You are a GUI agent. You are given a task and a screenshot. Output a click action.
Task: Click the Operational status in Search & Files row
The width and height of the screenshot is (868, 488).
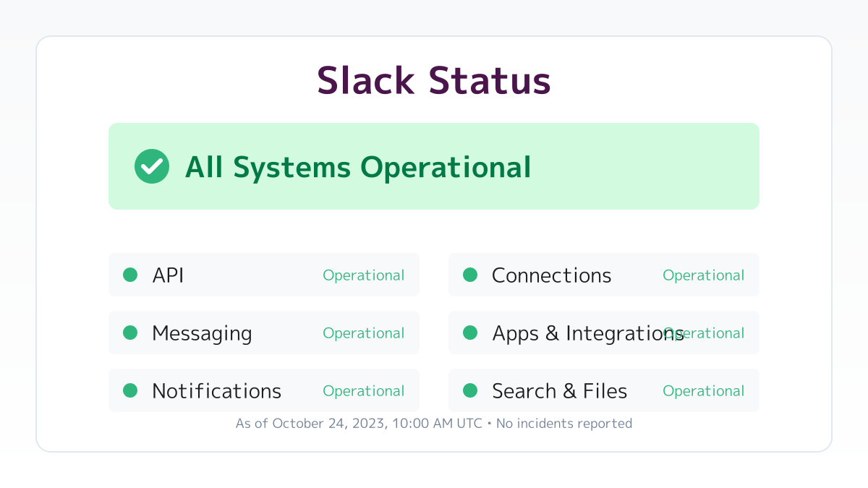703,391
